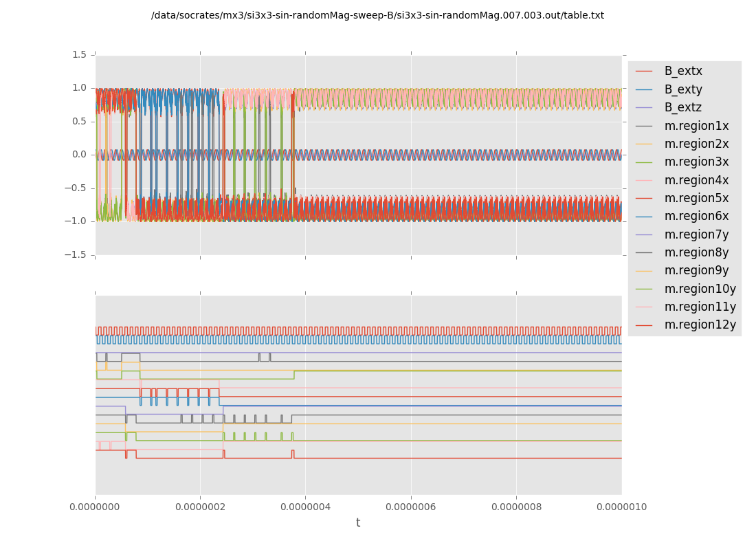The image size is (756, 550).
Task: Select the m.region4x legend entry
Action: [696, 180]
